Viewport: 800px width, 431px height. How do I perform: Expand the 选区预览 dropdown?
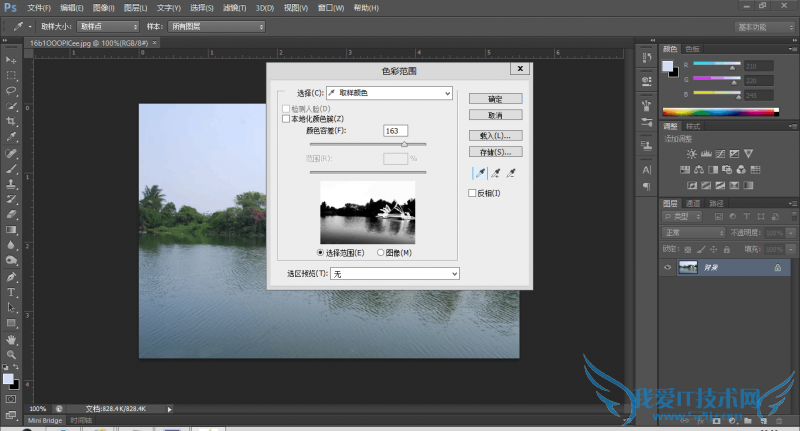(395, 273)
